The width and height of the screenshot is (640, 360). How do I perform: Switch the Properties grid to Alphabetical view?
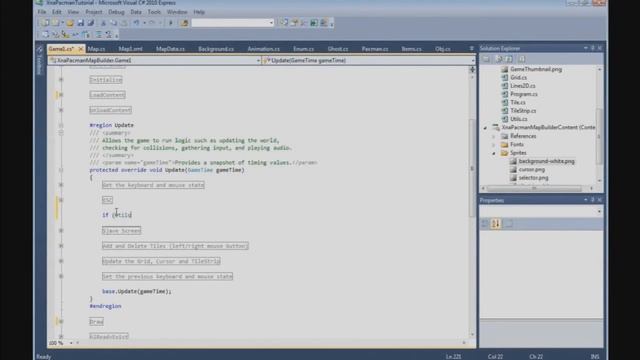coord(496,224)
